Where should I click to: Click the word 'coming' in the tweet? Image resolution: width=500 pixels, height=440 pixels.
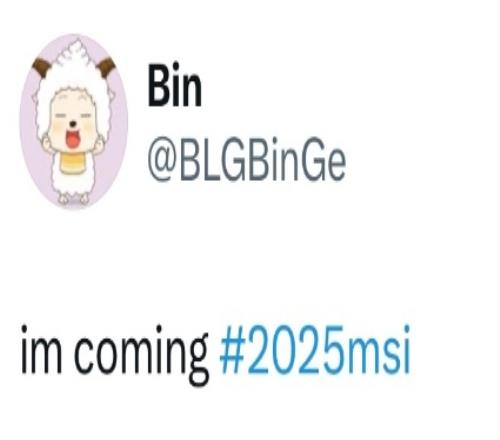point(141,355)
